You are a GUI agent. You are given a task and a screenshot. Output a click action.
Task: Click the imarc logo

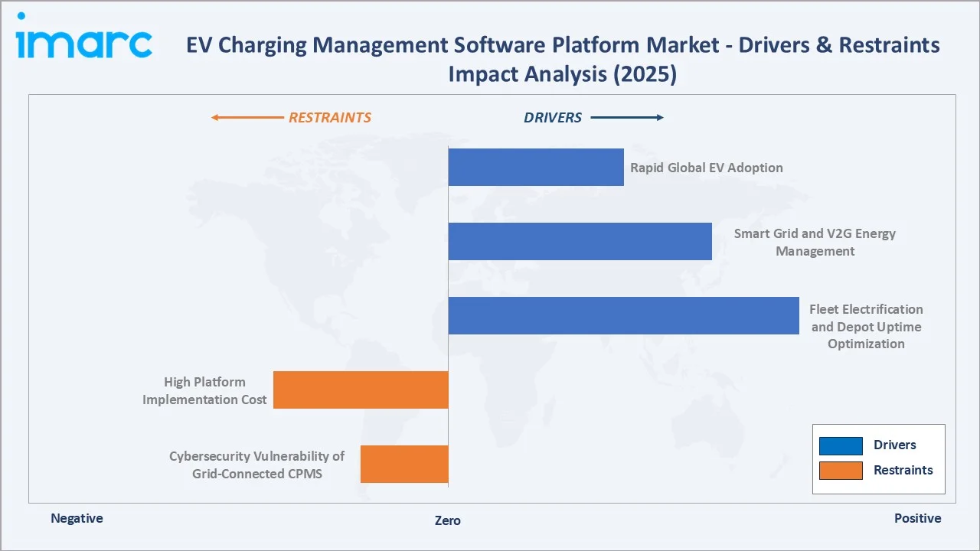84,36
